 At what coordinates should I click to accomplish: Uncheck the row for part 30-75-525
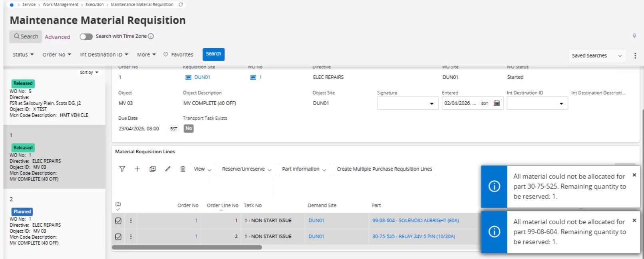(x=118, y=237)
